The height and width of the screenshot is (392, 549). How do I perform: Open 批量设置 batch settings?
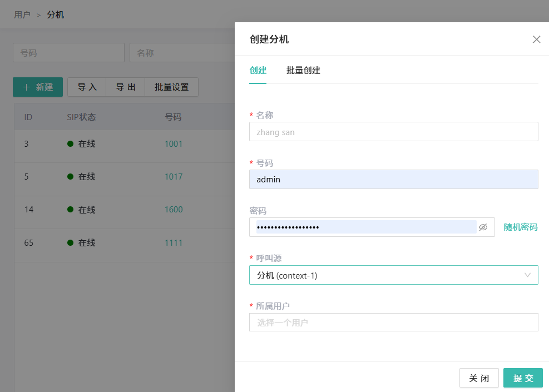171,87
